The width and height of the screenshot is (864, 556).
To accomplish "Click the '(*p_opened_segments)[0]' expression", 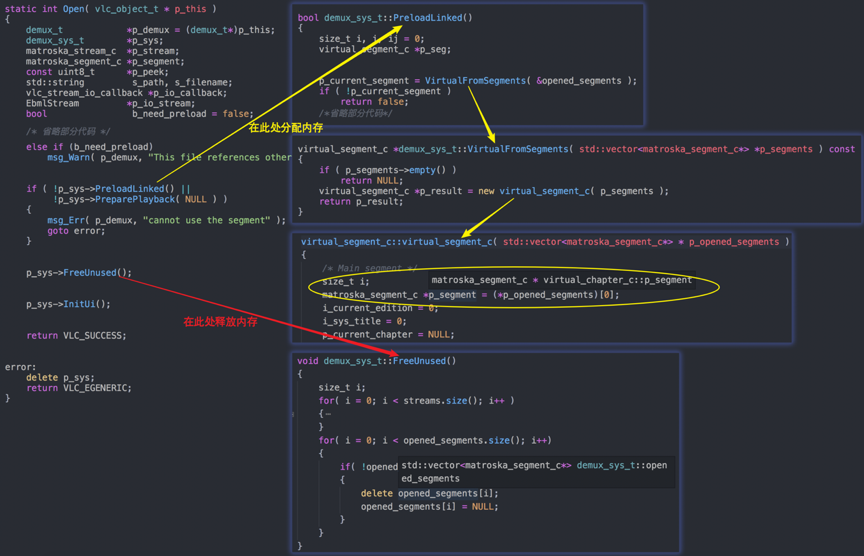I will pyautogui.click(x=553, y=295).
